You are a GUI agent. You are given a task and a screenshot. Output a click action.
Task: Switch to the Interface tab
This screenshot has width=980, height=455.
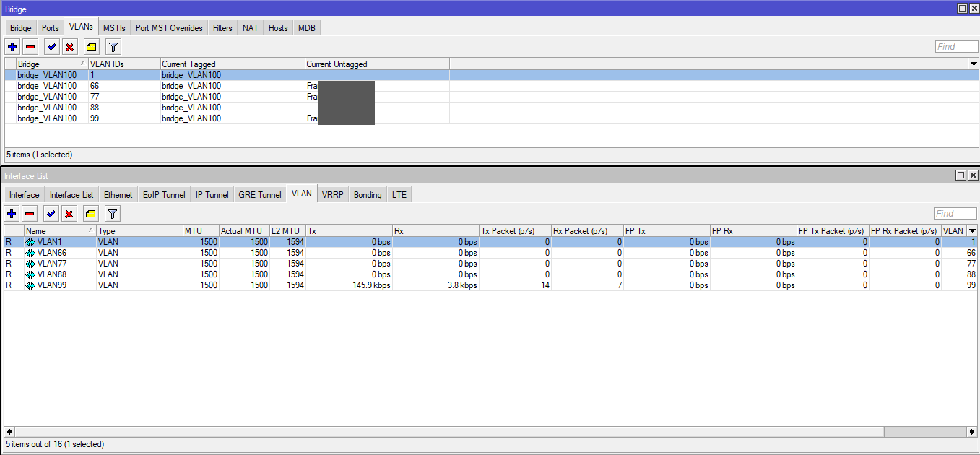(x=25, y=195)
